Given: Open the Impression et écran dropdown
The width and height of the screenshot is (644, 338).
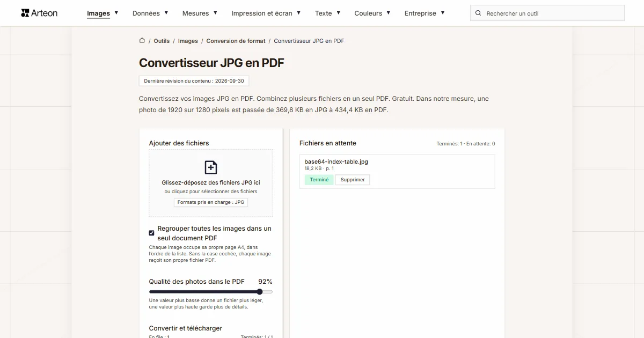Looking at the screenshot, I should [266, 13].
